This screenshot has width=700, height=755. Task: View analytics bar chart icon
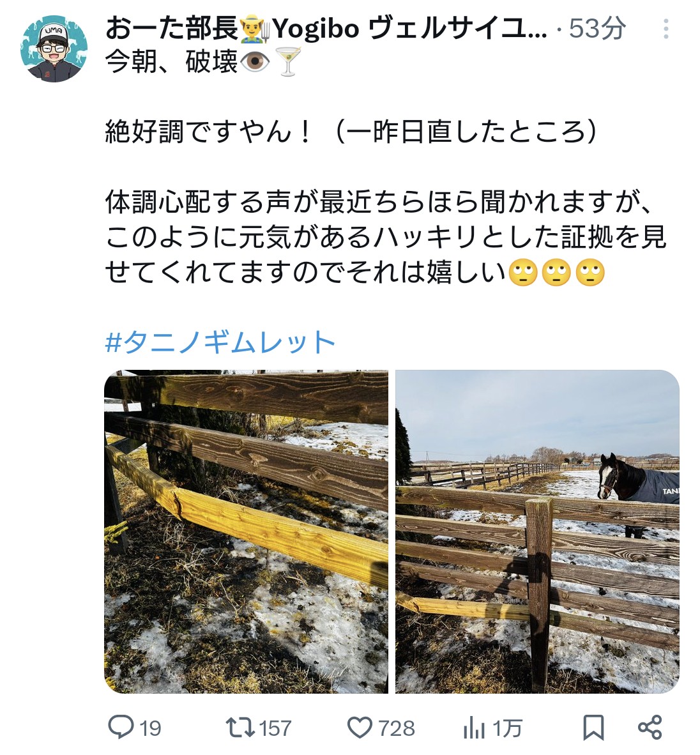(x=474, y=728)
